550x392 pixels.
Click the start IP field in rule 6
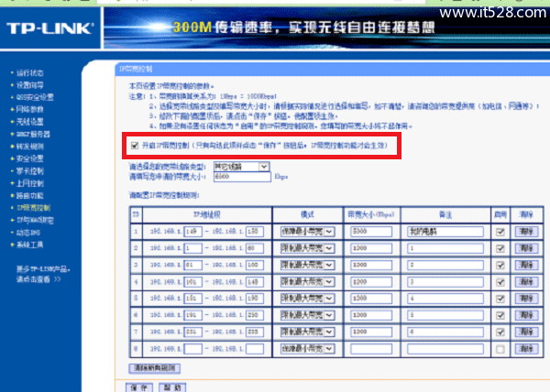[192, 315]
